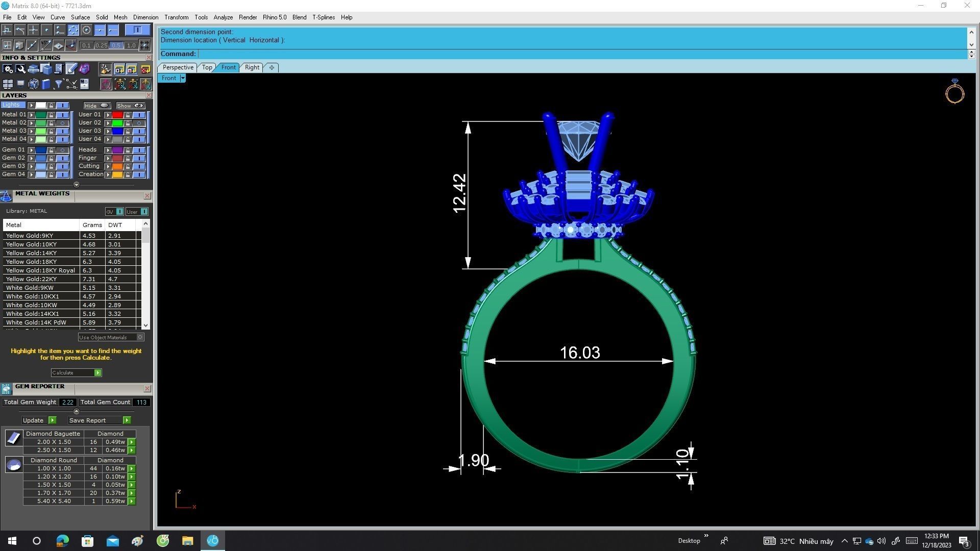
Task: Toggle the Point osnap icon
Action: [46, 30]
